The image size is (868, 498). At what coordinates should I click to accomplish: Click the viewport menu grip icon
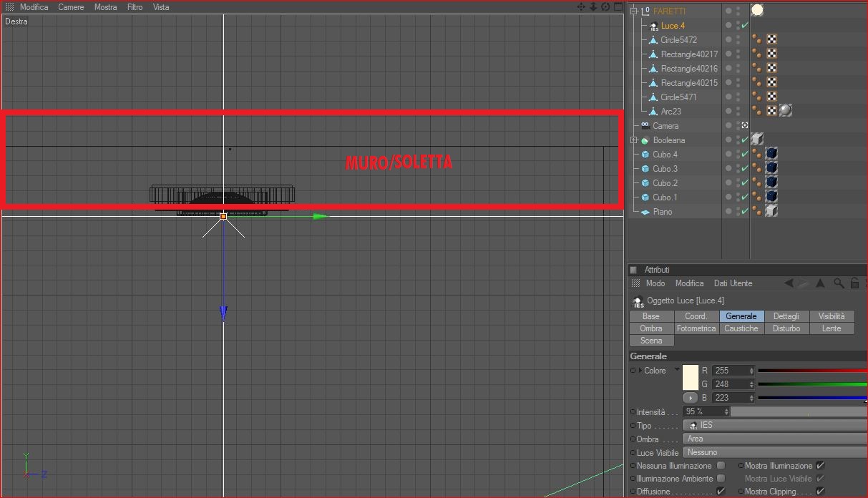pos(9,7)
